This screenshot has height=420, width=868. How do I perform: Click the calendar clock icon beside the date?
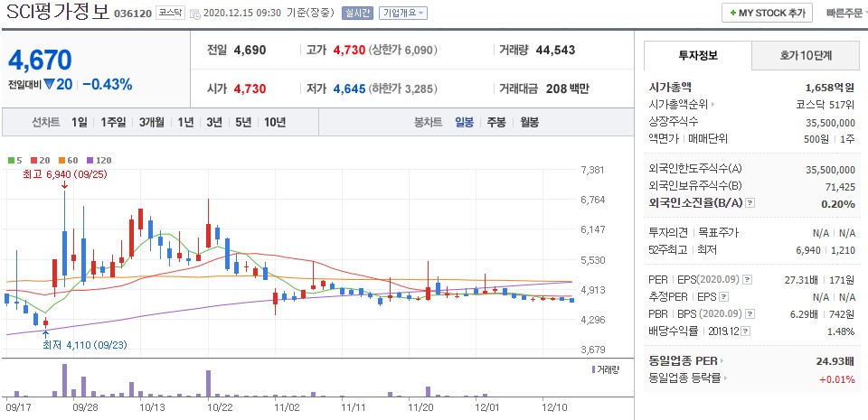tap(195, 14)
